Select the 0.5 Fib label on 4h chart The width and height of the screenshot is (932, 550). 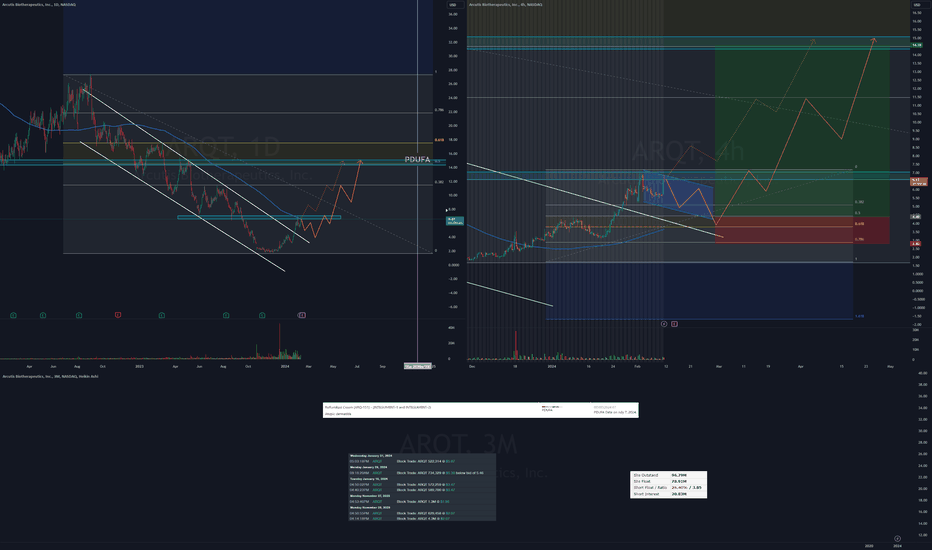pyautogui.click(x=858, y=213)
